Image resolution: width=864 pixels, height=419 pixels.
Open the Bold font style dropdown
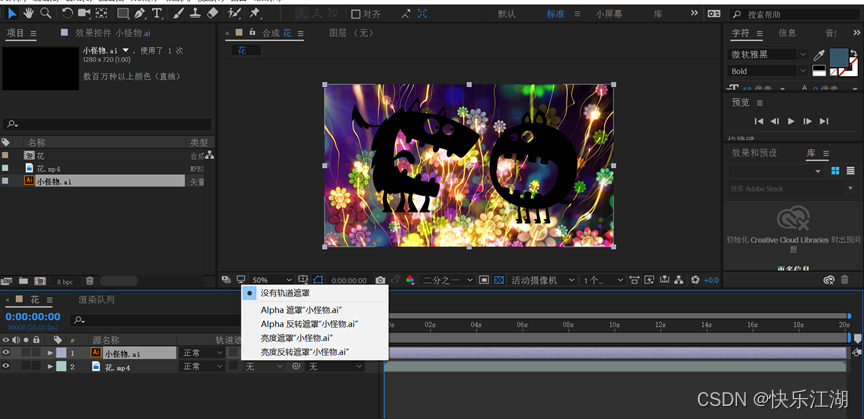point(768,71)
